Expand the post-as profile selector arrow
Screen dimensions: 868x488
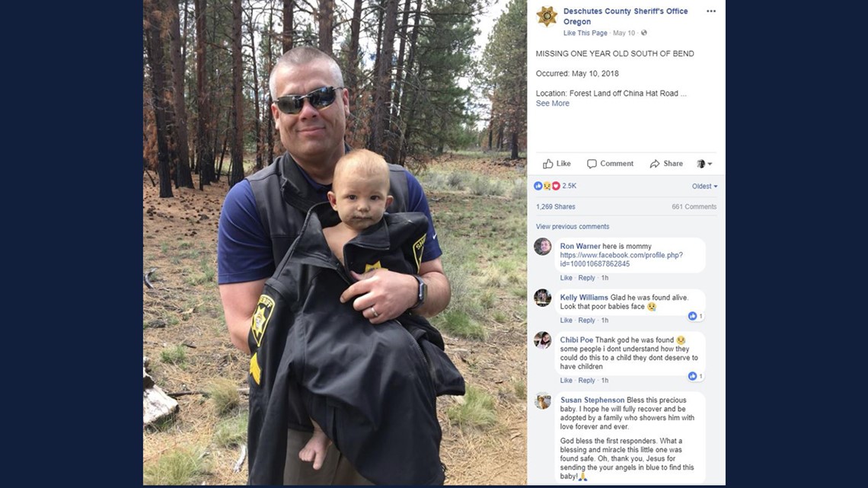(x=705, y=164)
